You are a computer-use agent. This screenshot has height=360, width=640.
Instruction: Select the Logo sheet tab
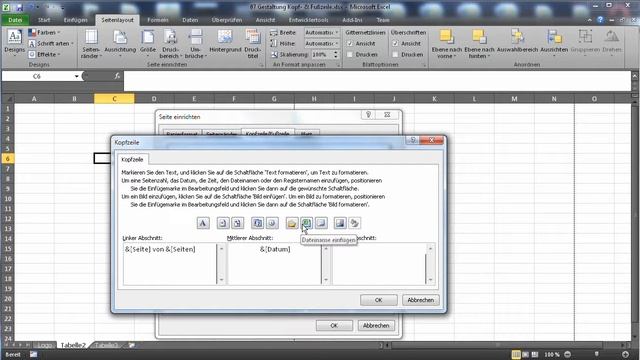point(44,345)
